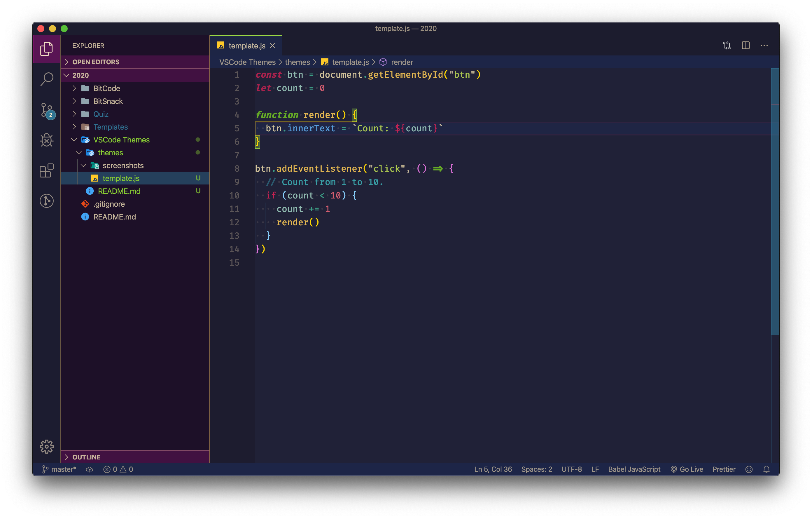Collapse the VSCode Themes folder
812x519 pixels.
pyautogui.click(x=121, y=140)
